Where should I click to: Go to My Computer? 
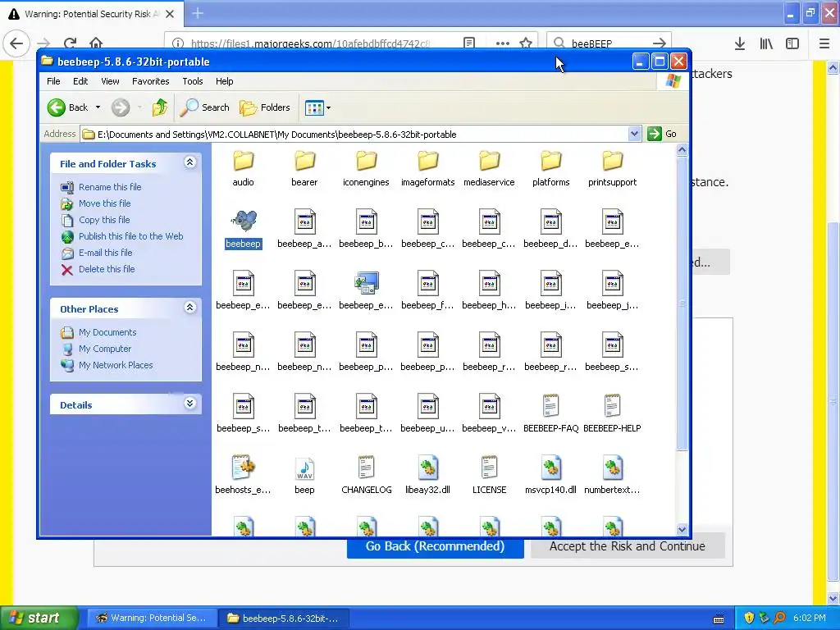pyautogui.click(x=104, y=349)
